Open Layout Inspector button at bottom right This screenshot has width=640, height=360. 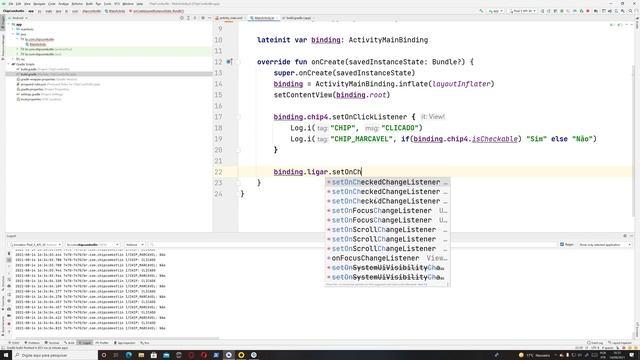[620, 343]
